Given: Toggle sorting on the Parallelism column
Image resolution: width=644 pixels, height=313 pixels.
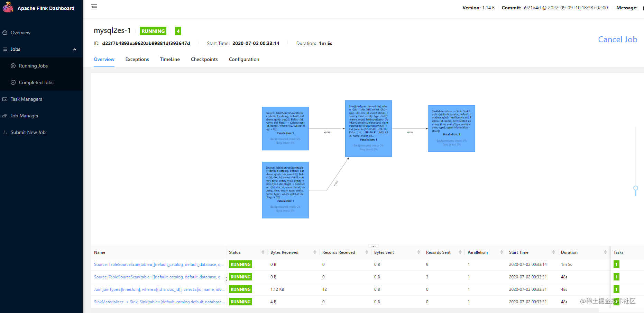Looking at the screenshot, I should [x=501, y=252].
